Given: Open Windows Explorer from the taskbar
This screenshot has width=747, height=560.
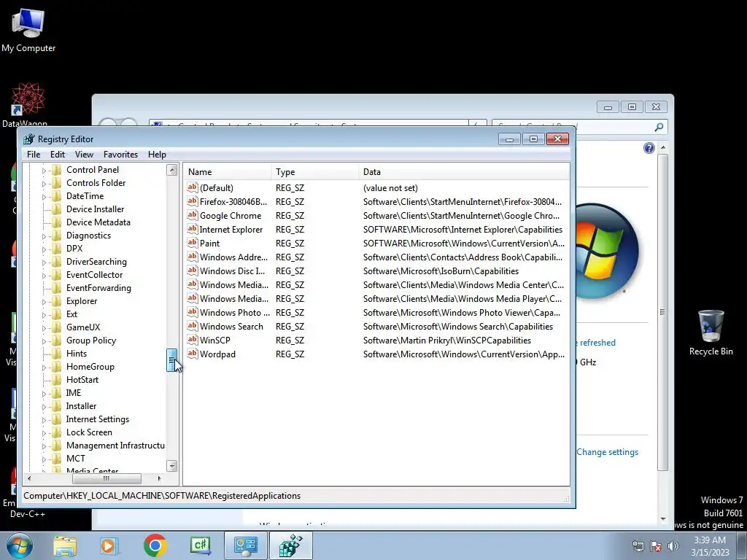Looking at the screenshot, I should [65, 545].
